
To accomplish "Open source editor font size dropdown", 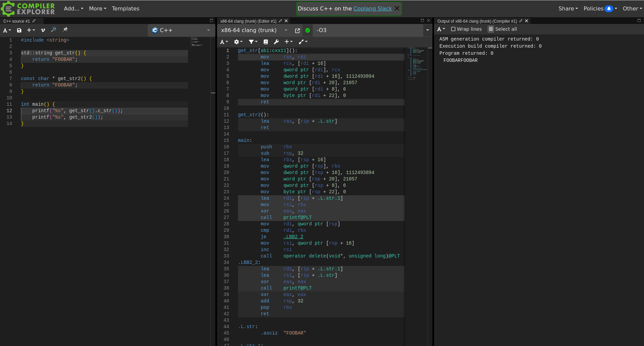I will [x=7, y=30].
